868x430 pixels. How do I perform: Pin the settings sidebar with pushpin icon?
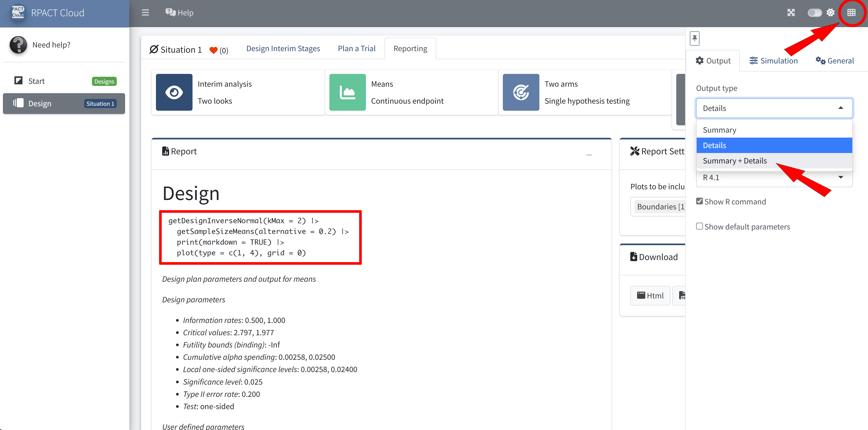[x=695, y=38]
